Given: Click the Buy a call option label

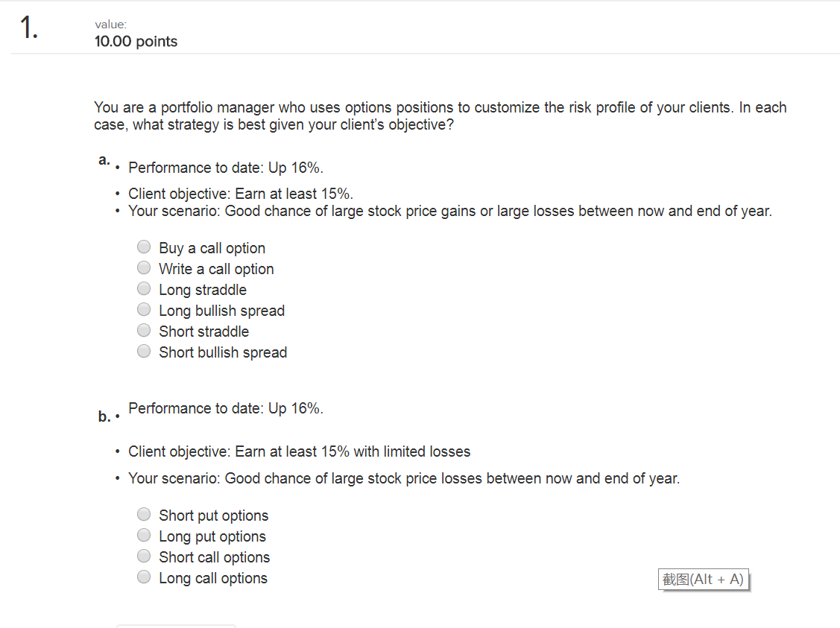Looking at the screenshot, I should [212, 248].
